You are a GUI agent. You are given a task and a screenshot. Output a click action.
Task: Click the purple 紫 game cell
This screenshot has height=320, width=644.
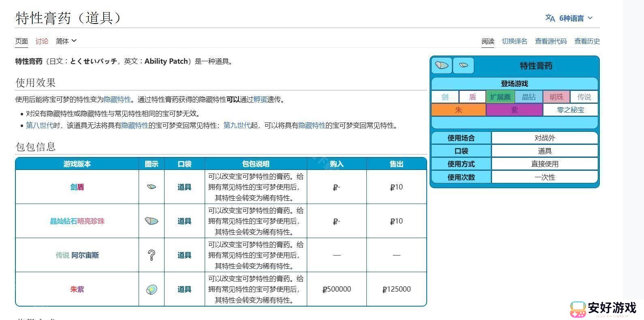click(x=514, y=110)
